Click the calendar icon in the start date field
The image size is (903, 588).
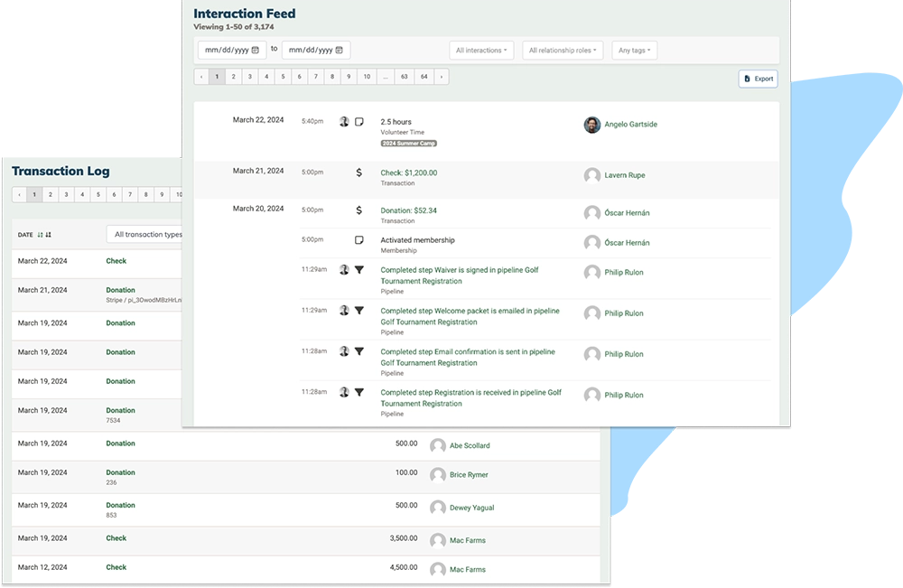(254, 50)
